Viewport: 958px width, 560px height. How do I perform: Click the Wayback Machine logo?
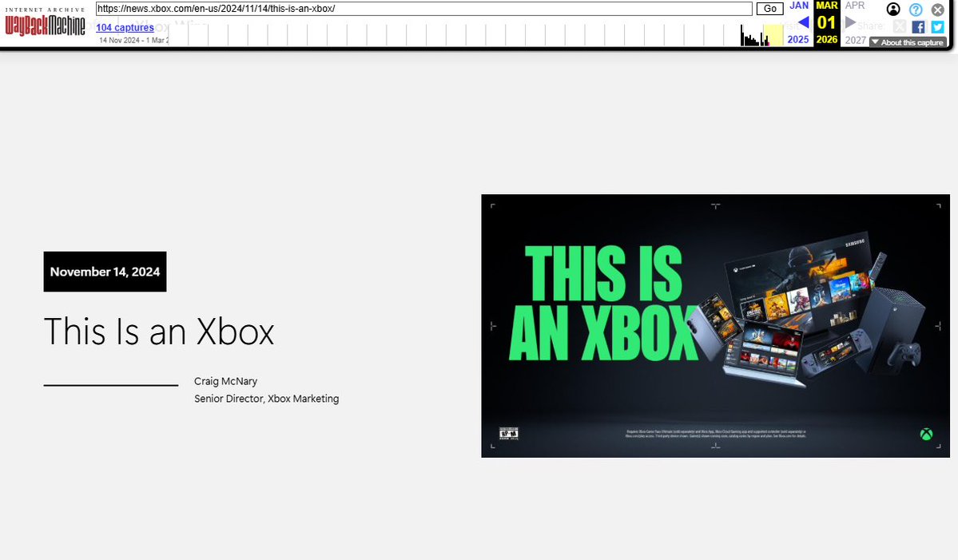pyautogui.click(x=46, y=22)
